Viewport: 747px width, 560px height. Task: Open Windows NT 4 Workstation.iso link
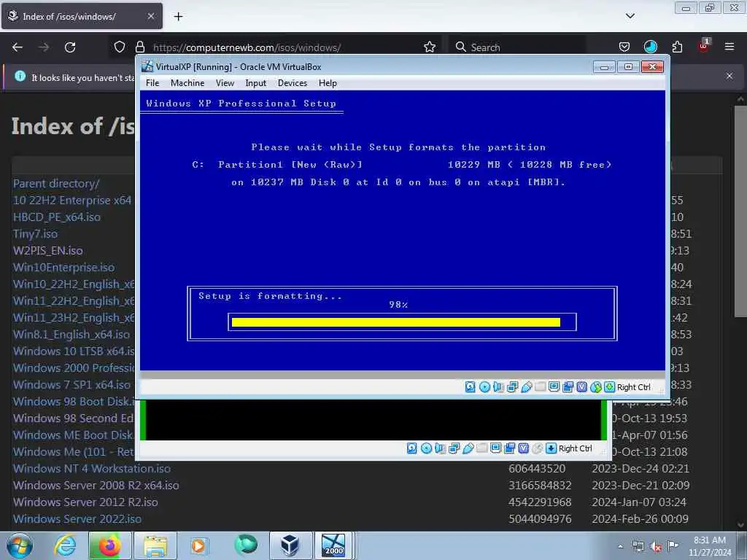pos(91,469)
